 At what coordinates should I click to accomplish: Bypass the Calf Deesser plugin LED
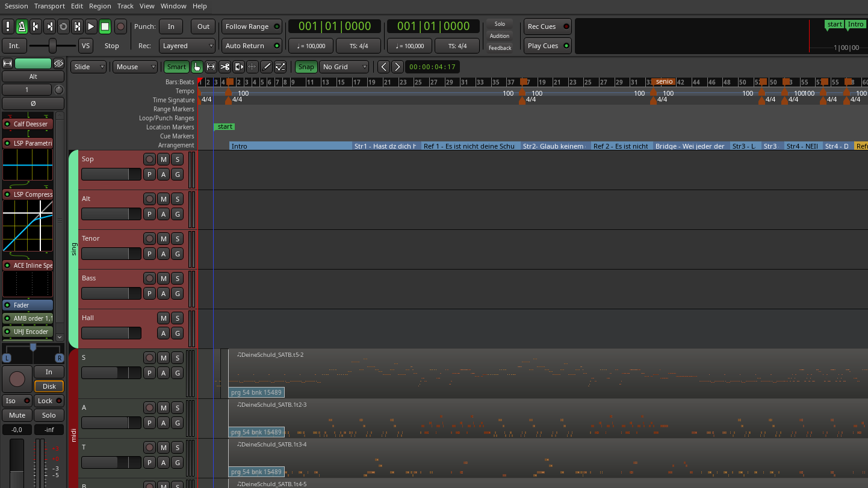[7, 124]
